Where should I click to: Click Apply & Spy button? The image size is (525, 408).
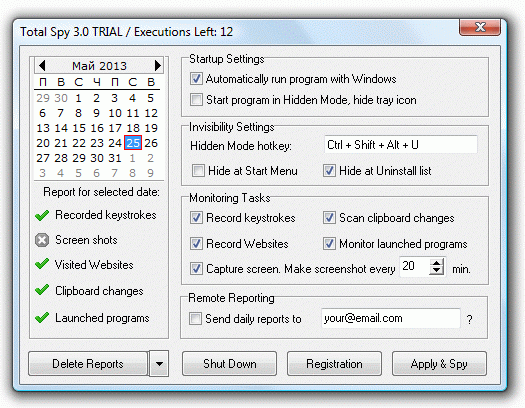[x=439, y=363]
